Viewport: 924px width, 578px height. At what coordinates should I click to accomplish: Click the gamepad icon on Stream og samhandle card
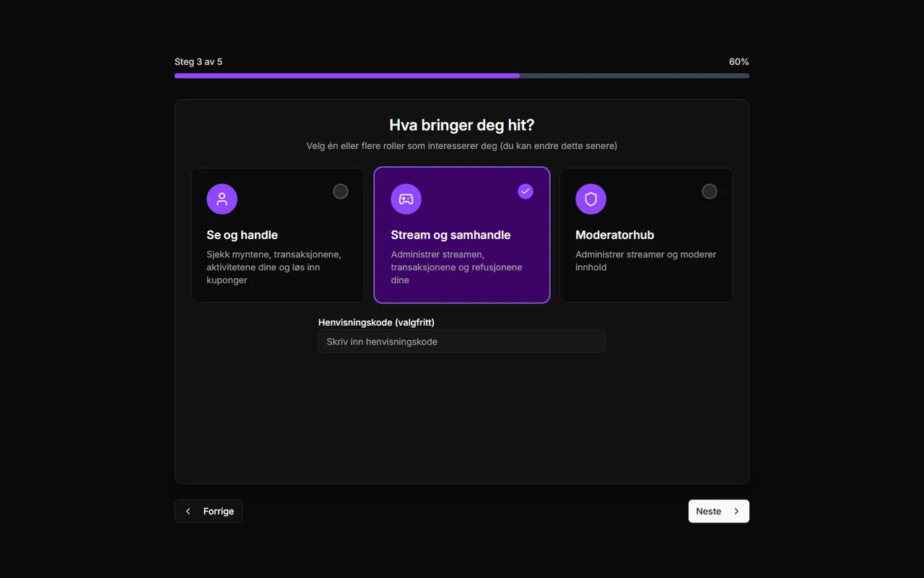point(406,199)
